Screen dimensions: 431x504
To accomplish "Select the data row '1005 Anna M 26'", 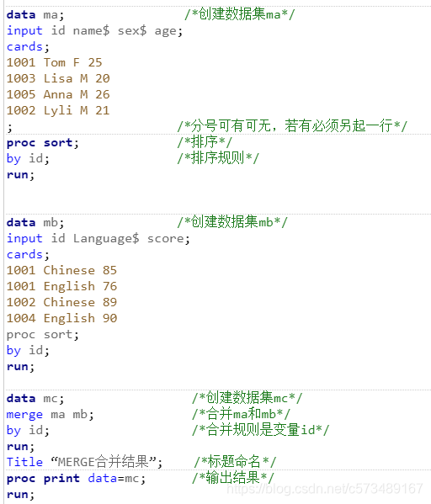I will [58, 94].
